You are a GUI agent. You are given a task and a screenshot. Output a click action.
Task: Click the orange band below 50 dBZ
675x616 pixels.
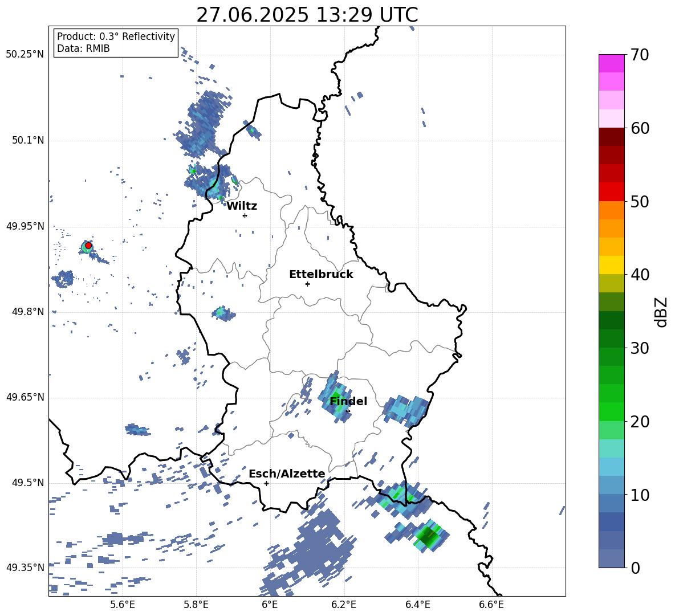pyautogui.click(x=611, y=210)
